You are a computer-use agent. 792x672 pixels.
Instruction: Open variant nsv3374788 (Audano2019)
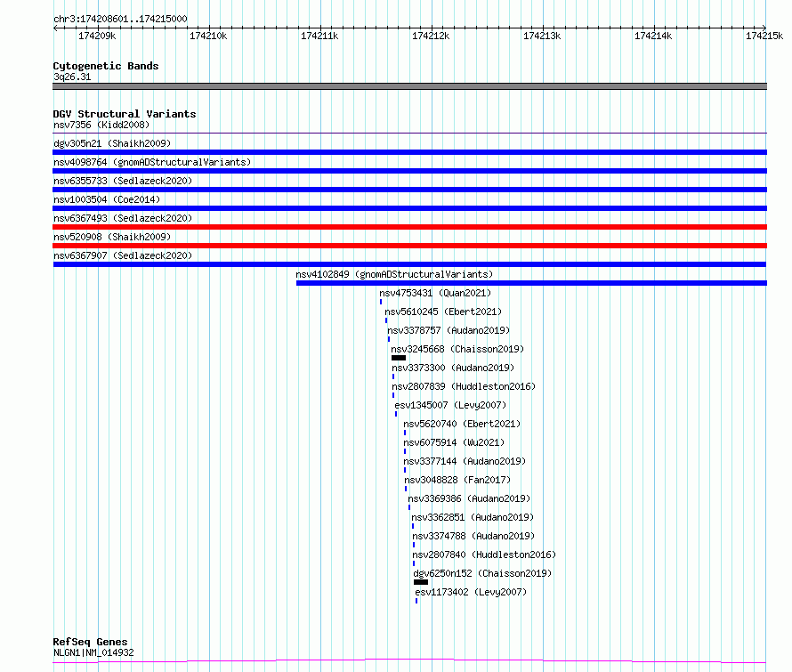pyautogui.click(x=473, y=536)
